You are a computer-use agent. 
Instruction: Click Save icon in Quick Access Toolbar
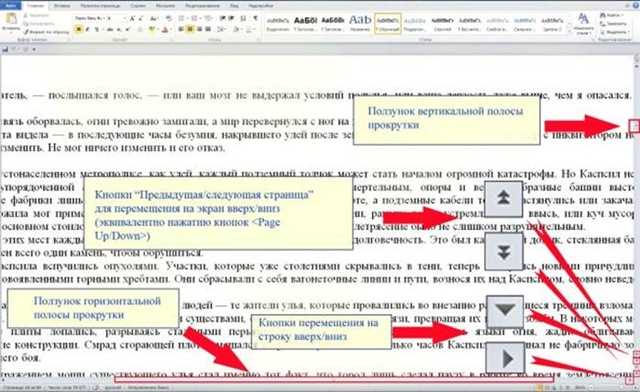point(6,49)
